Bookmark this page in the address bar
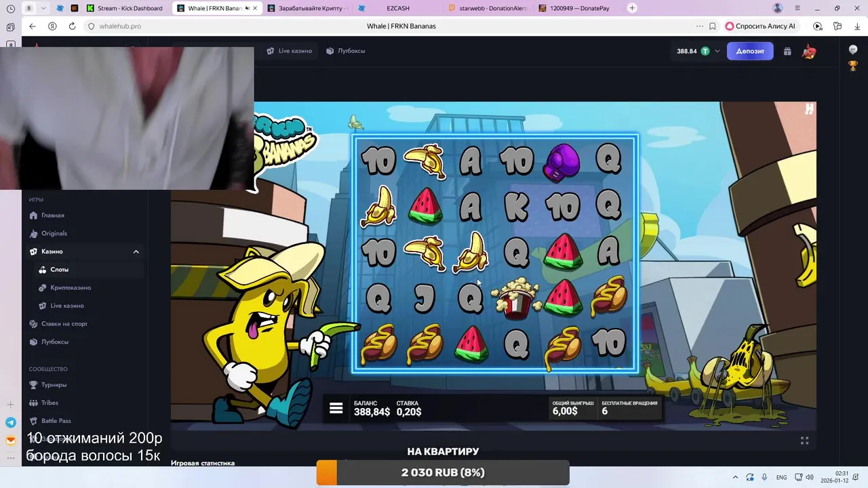The height and width of the screenshot is (488, 868). [712, 26]
